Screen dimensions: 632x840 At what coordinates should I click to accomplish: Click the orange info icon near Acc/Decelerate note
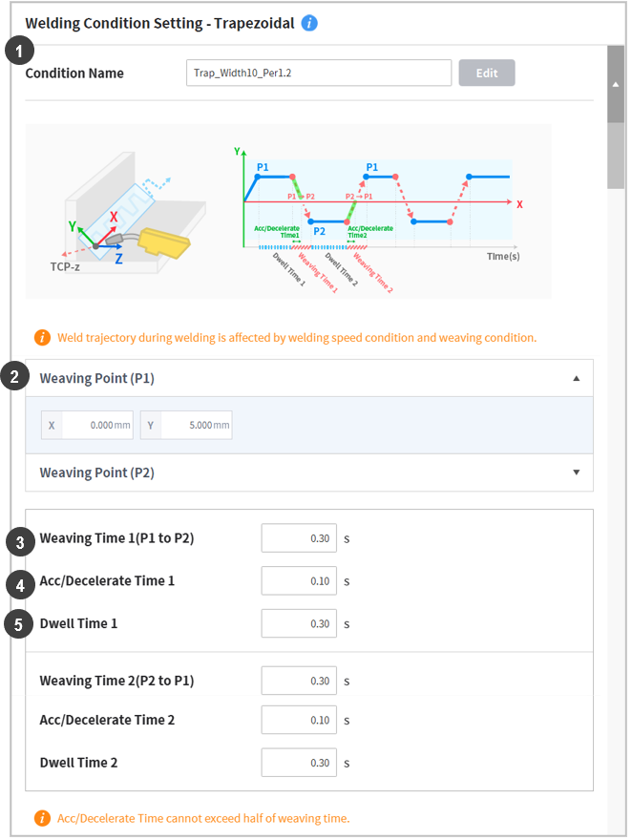point(42,818)
